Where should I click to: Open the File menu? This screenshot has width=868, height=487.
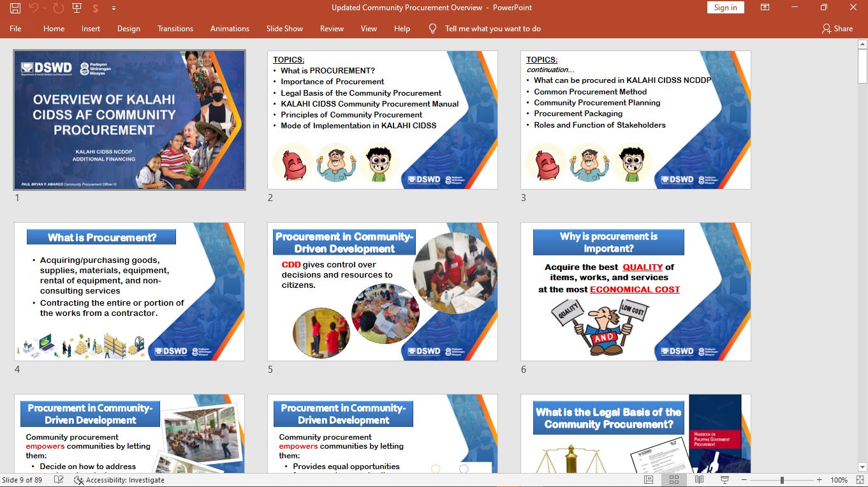pos(15,29)
